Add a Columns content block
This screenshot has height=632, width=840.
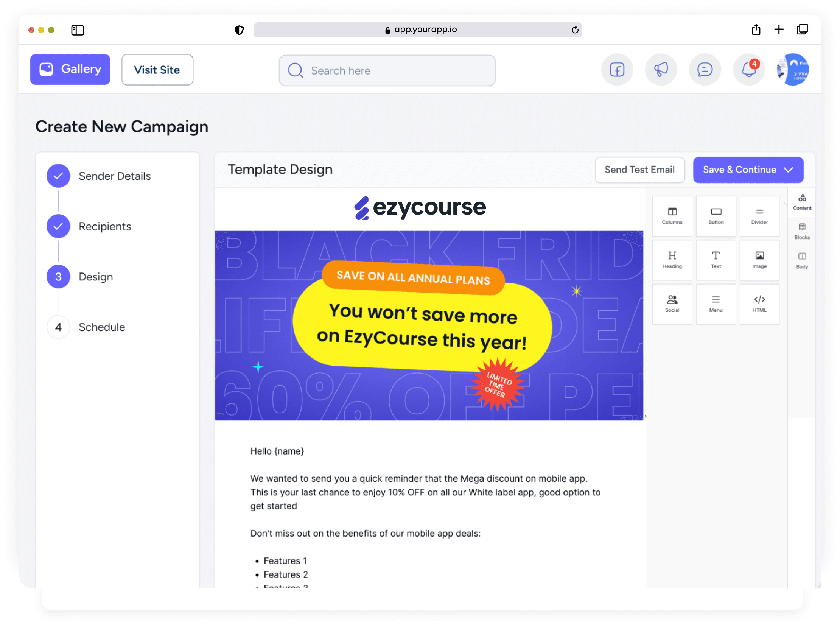coord(672,216)
